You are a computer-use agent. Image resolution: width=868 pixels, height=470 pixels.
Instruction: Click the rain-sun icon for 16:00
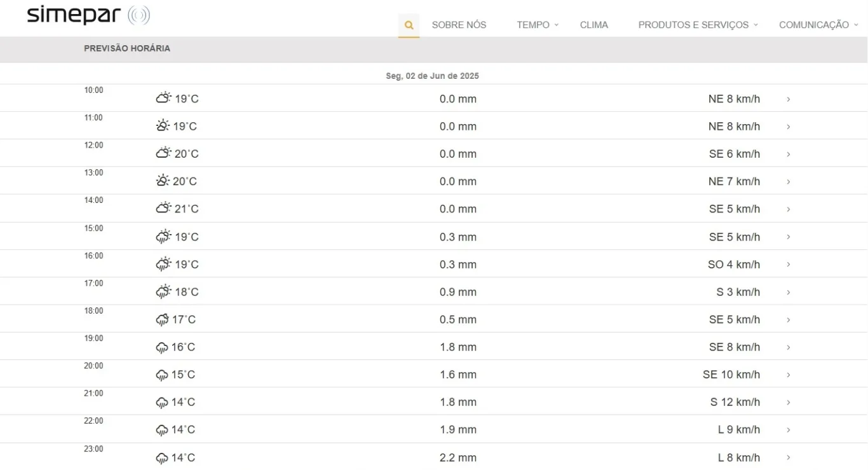[x=164, y=263]
